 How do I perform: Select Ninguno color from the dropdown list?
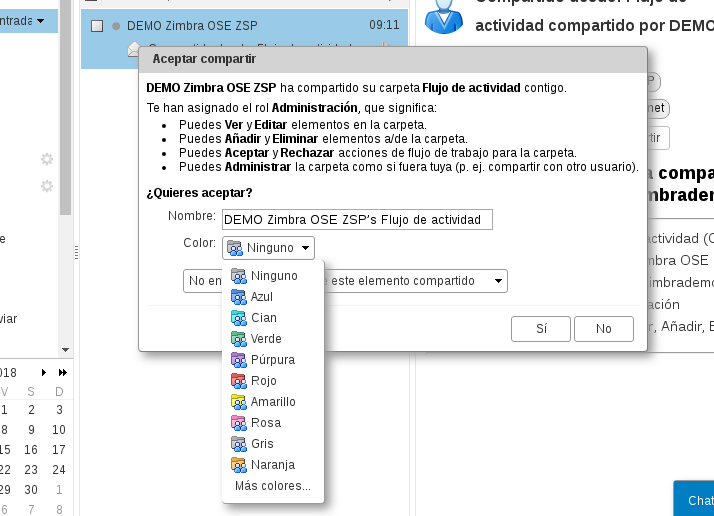tap(273, 276)
